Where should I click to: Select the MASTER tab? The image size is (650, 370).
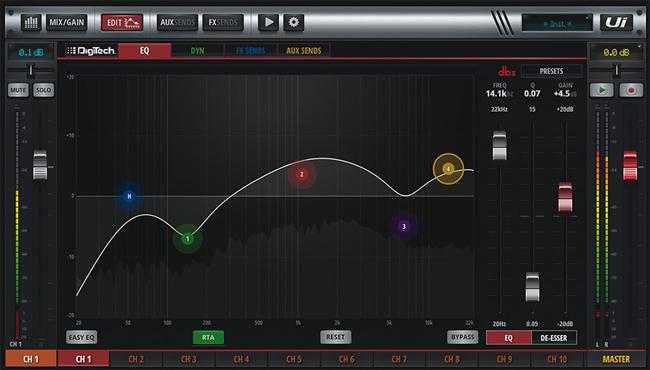pos(616,359)
